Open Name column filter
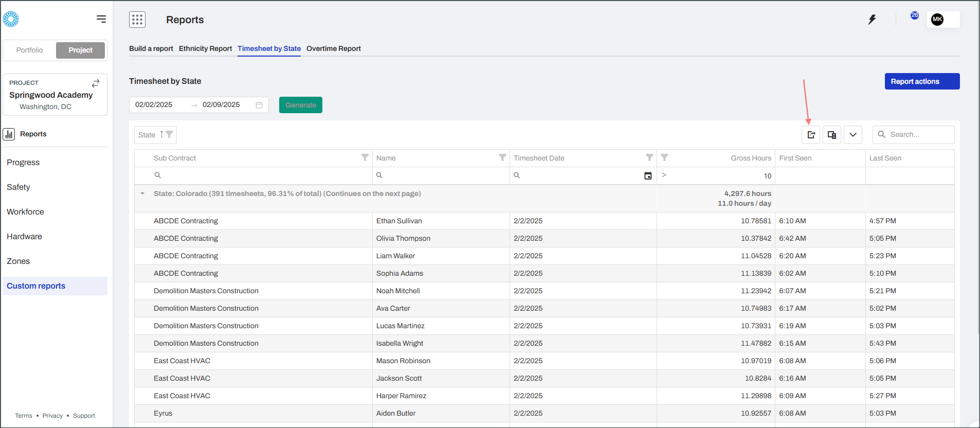The height and width of the screenshot is (428, 980). click(502, 157)
